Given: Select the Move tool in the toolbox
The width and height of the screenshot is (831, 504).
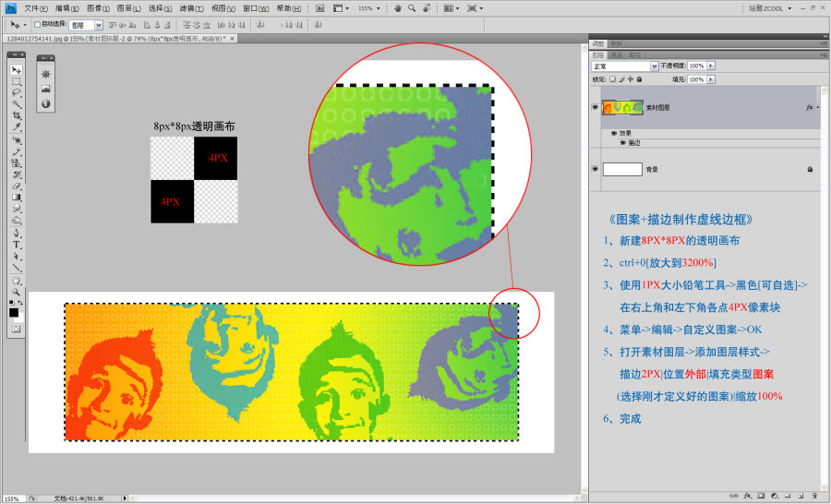Looking at the screenshot, I should tap(17, 69).
